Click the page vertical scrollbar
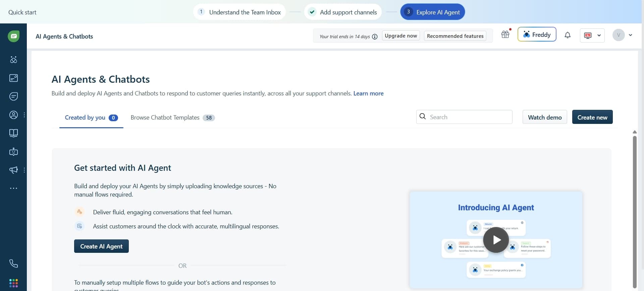This screenshot has height=291, width=644. coord(635,211)
